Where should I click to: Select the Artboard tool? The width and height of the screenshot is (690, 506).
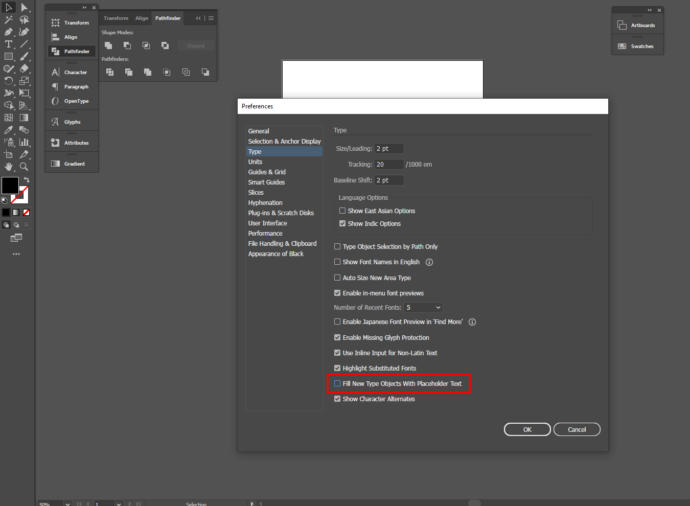coord(8,154)
